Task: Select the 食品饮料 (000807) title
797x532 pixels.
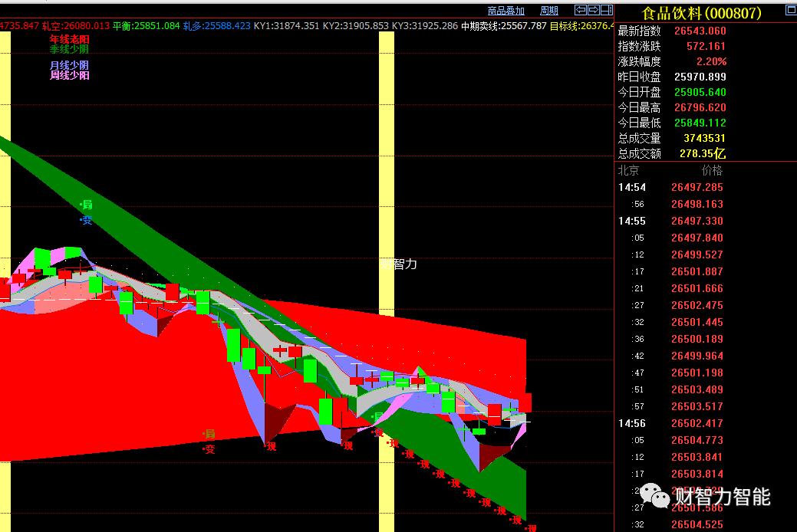Action: [701, 12]
